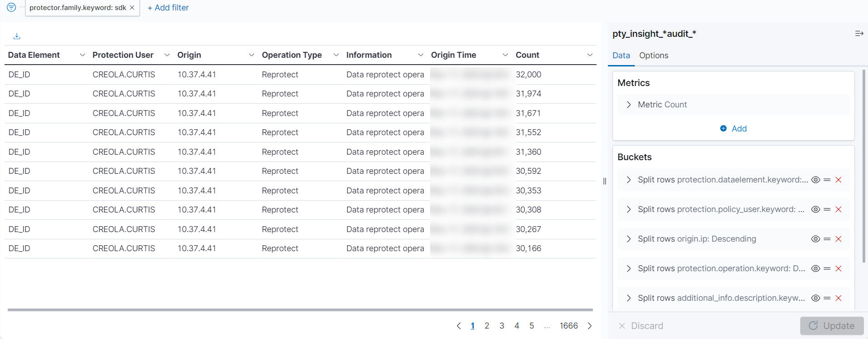Delete the origin.ip split rows bucket
Screen dimensions: 868x339
click(x=838, y=239)
